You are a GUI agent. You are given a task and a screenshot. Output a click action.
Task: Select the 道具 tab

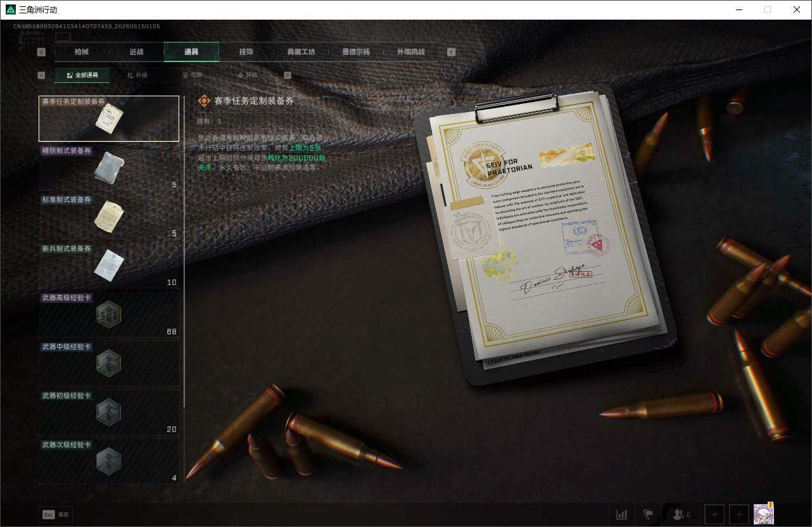tap(191, 52)
